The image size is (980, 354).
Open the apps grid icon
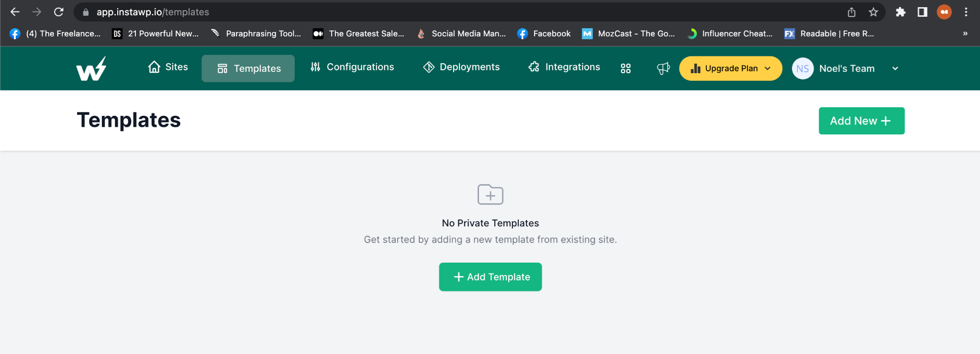(625, 68)
